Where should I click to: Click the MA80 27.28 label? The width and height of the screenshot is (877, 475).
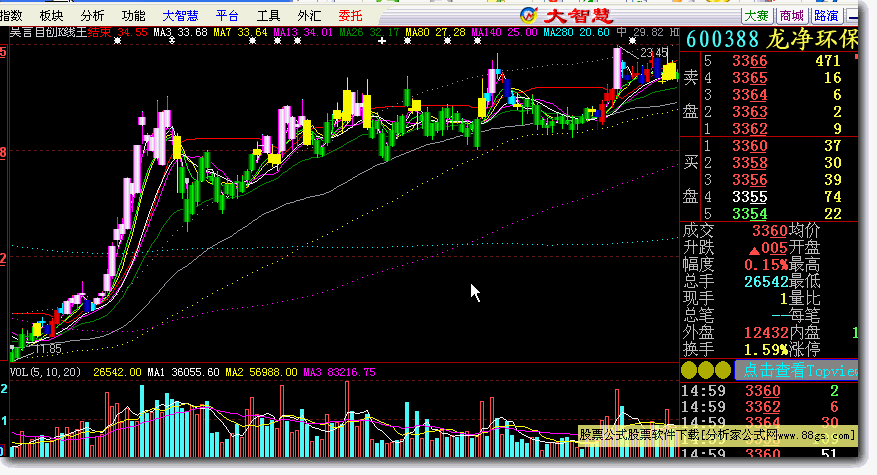[x=435, y=32]
